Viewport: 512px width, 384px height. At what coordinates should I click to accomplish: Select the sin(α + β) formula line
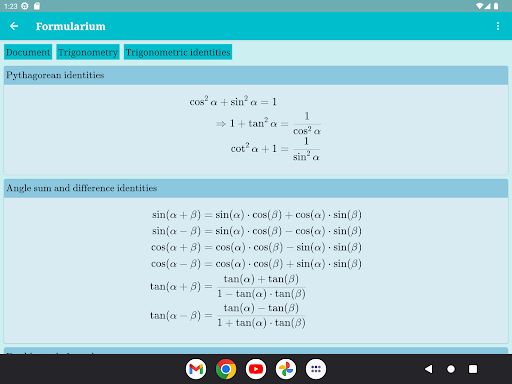257,215
